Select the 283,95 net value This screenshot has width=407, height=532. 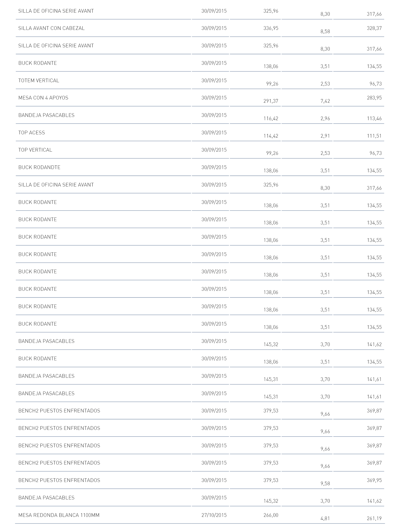[x=374, y=98]
